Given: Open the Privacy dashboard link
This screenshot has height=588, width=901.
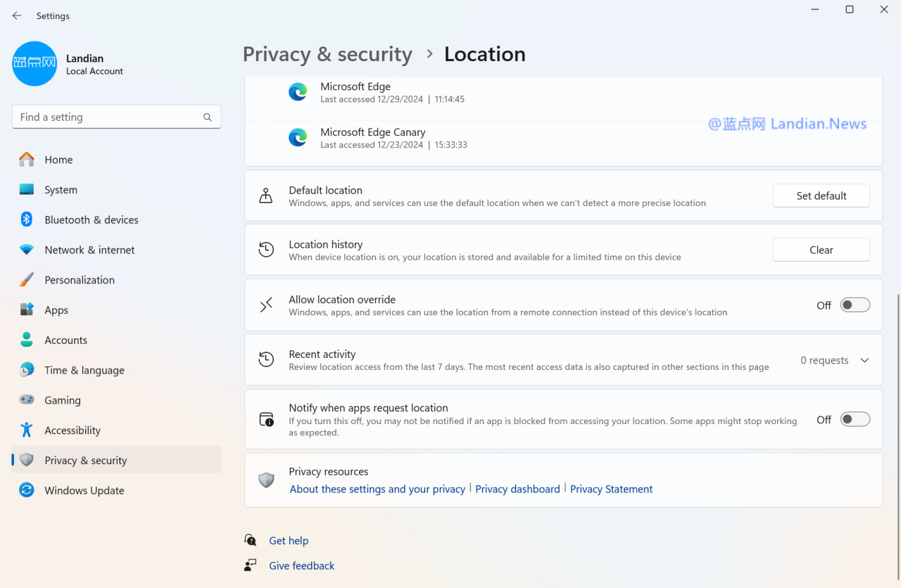Looking at the screenshot, I should point(518,489).
